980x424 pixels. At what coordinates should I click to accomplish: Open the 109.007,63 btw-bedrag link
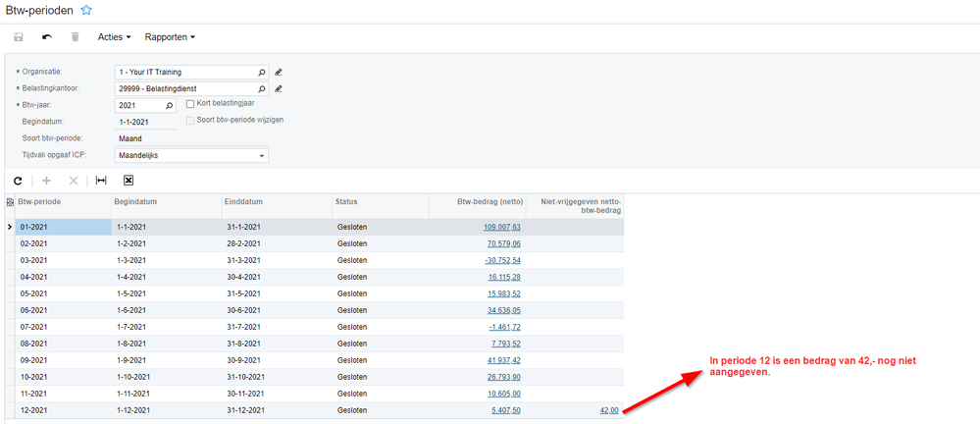click(x=502, y=227)
